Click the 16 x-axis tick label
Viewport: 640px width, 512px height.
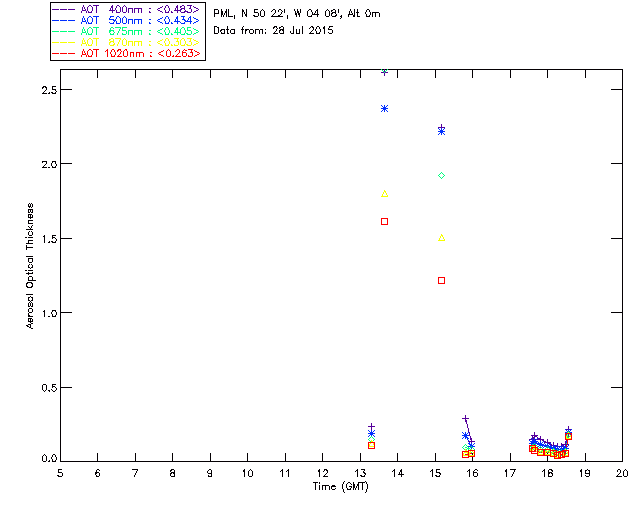(472, 474)
